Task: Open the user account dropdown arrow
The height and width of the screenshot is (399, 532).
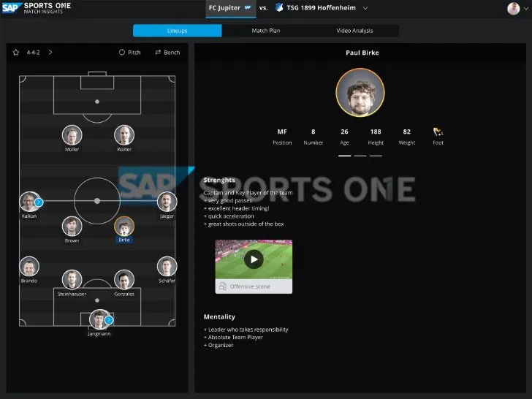Action: pos(525,9)
